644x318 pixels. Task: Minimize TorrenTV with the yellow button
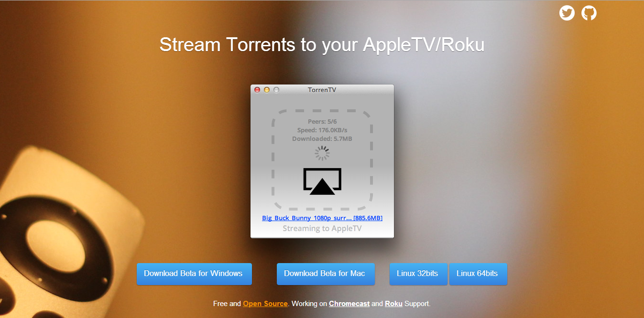click(267, 90)
